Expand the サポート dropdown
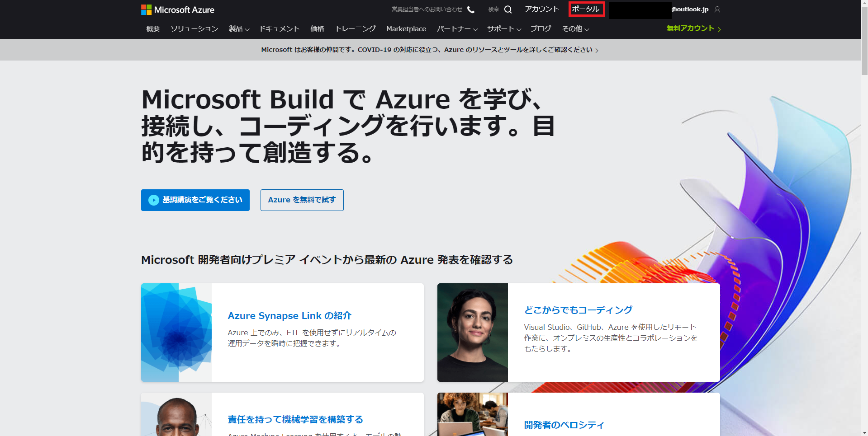The width and height of the screenshot is (868, 436). pyautogui.click(x=504, y=29)
